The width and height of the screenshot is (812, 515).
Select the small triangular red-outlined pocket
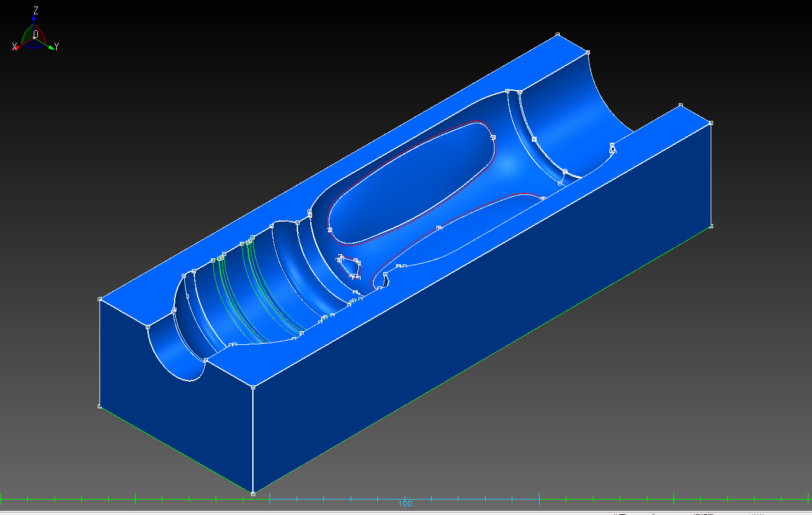point(351,268)
